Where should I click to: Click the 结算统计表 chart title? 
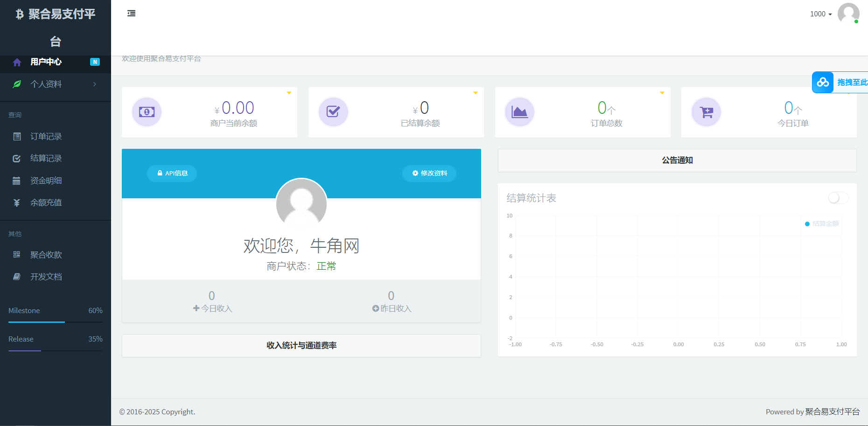[x=531, y=198]
